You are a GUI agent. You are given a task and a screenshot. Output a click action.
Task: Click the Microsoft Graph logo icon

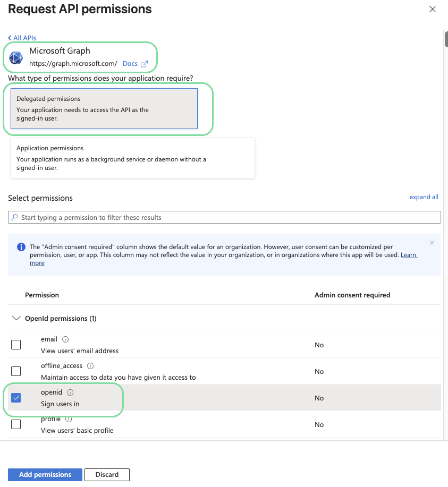click(x=16, y=58)
